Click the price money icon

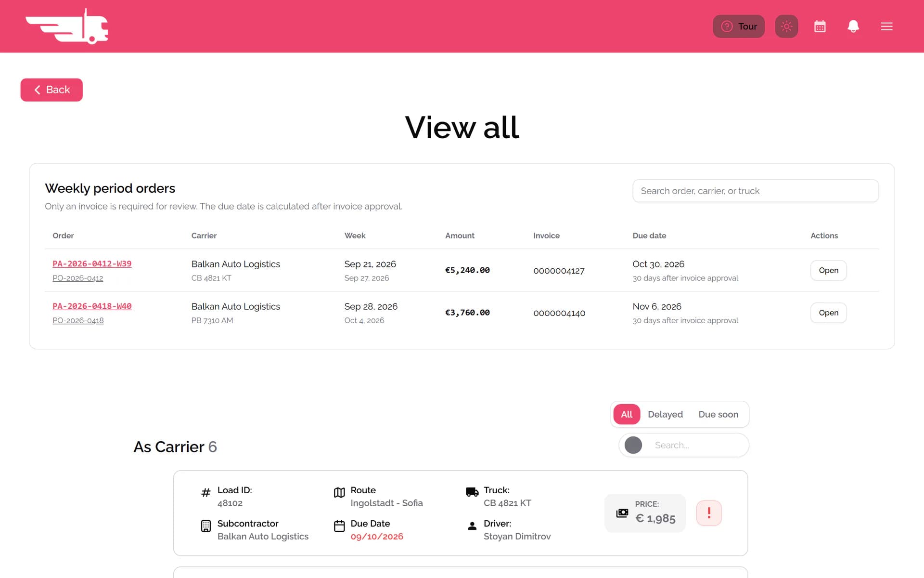coord(622,513)
